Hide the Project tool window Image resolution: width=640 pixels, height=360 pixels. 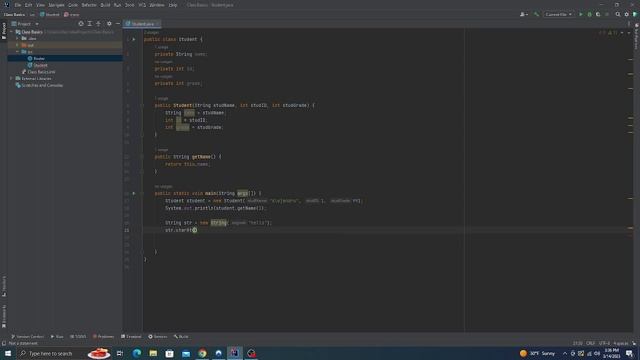coord(118,24)
